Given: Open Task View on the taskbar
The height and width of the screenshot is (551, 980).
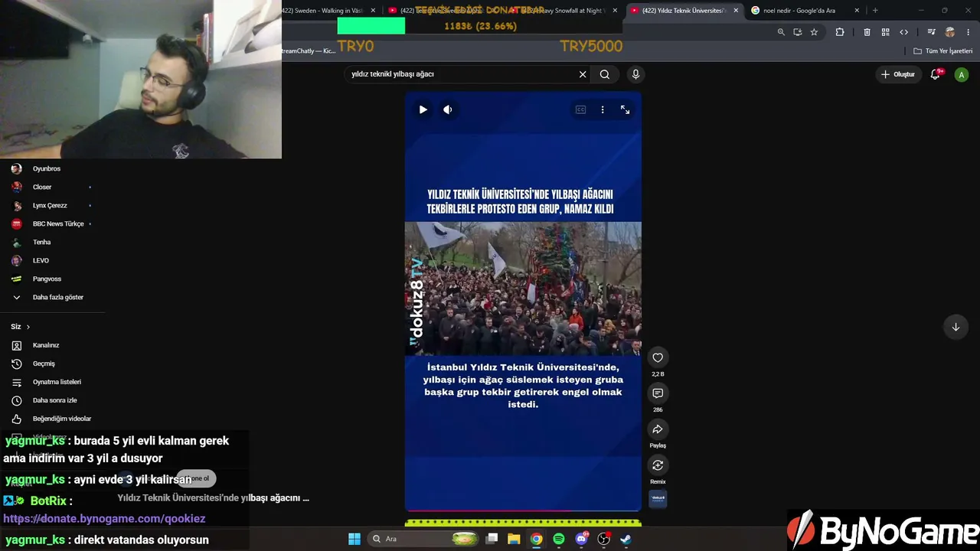Looking at the screenshot, I should [492, 539].
